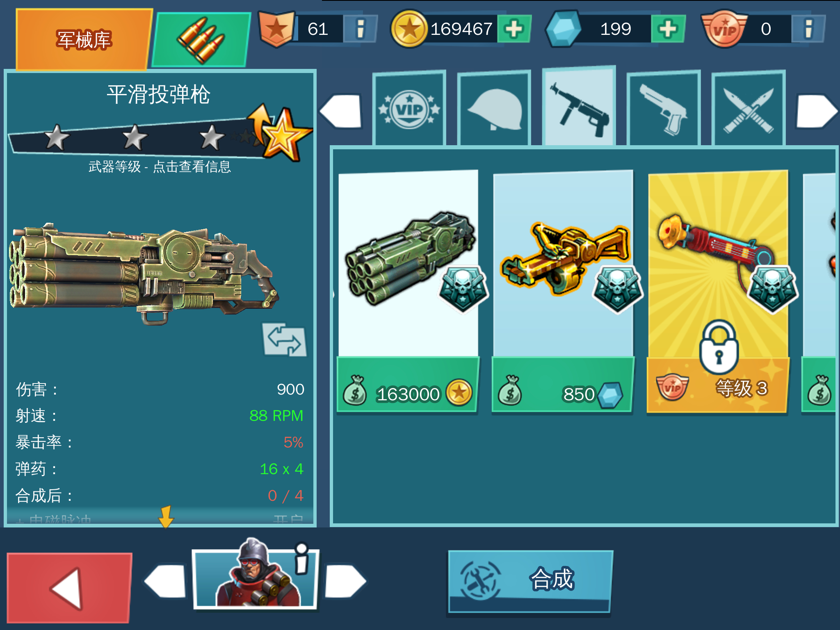The width and height of the screenshot is (840, 630).
Task: Switch to next character with right arrow
Action: click(345, 581)
